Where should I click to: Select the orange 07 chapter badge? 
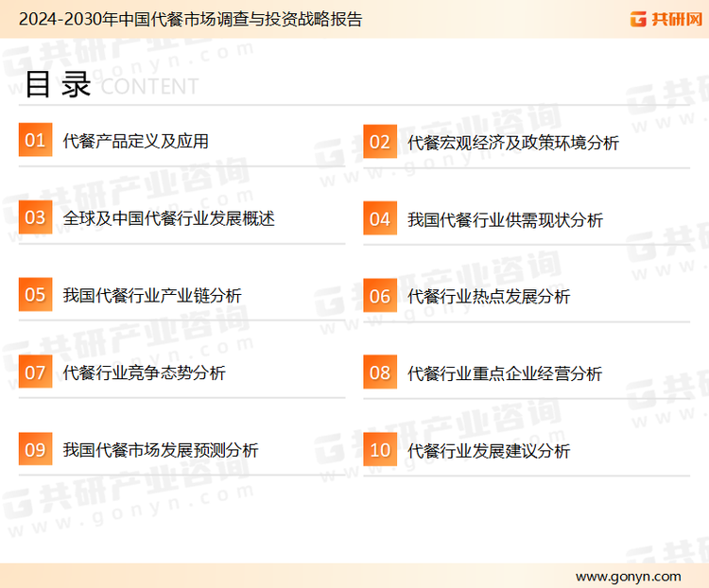[x=35, y=372]
